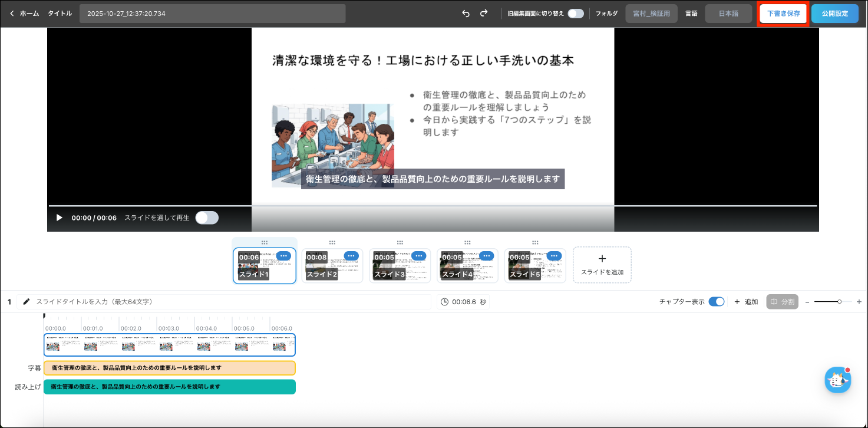Click the 追加 button

click(x=746, y=302)
